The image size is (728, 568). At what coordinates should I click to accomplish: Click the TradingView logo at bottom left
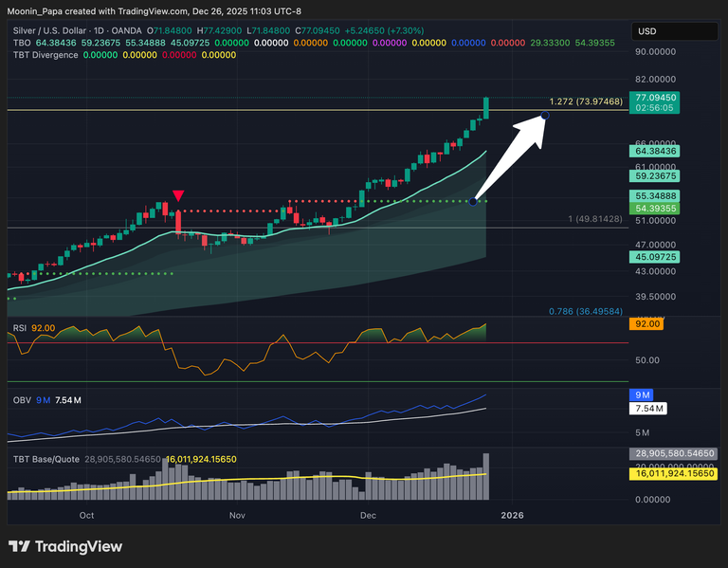[65, 547]
